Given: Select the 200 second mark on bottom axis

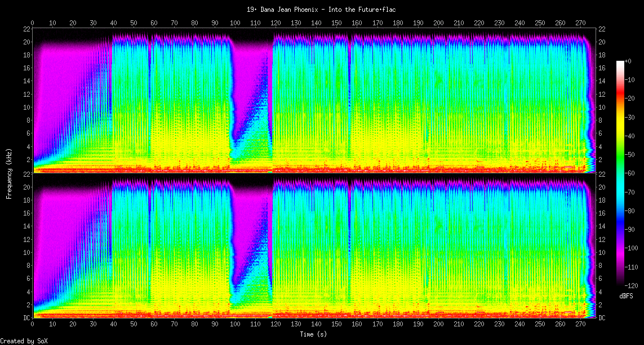Looking at the screenshot, I should 438,325.
